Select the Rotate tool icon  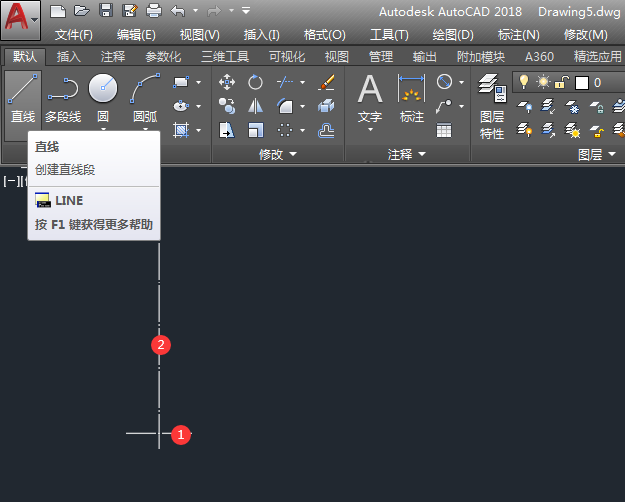click(256, 83)
